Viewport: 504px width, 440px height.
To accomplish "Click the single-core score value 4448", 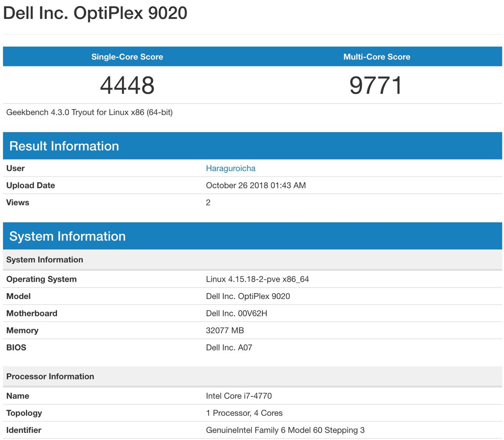I will (127, 85).
